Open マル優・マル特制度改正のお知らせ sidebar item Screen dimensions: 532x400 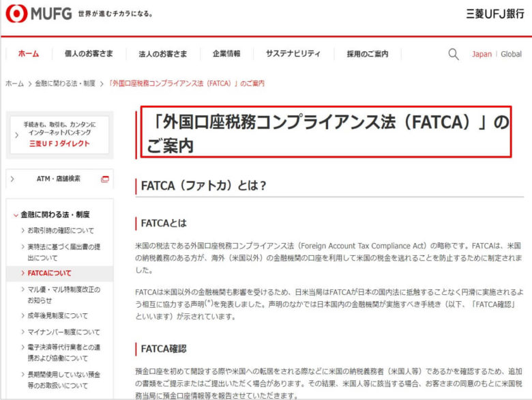tap(64, 295)
